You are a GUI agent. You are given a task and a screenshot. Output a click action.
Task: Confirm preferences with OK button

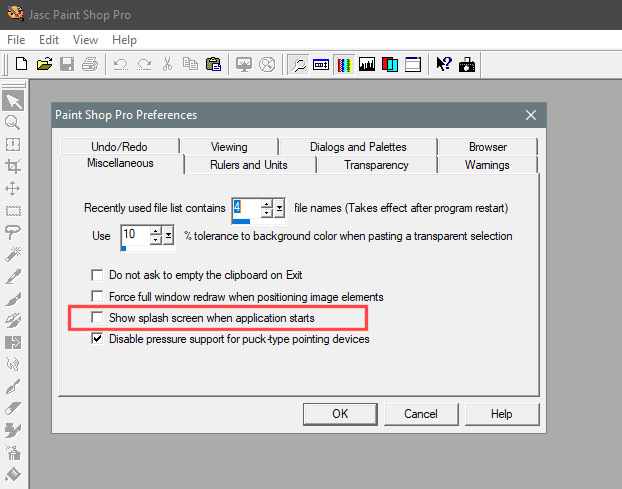pyautogui.click(x=340, y=414)
